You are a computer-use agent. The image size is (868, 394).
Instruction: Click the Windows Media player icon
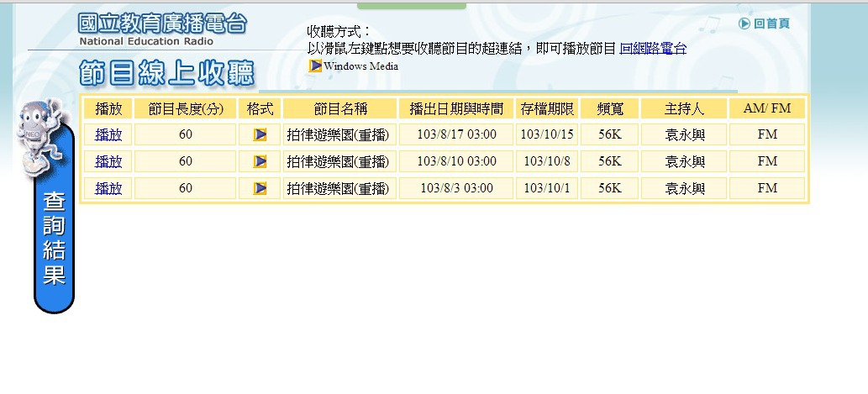click(315, 66)
